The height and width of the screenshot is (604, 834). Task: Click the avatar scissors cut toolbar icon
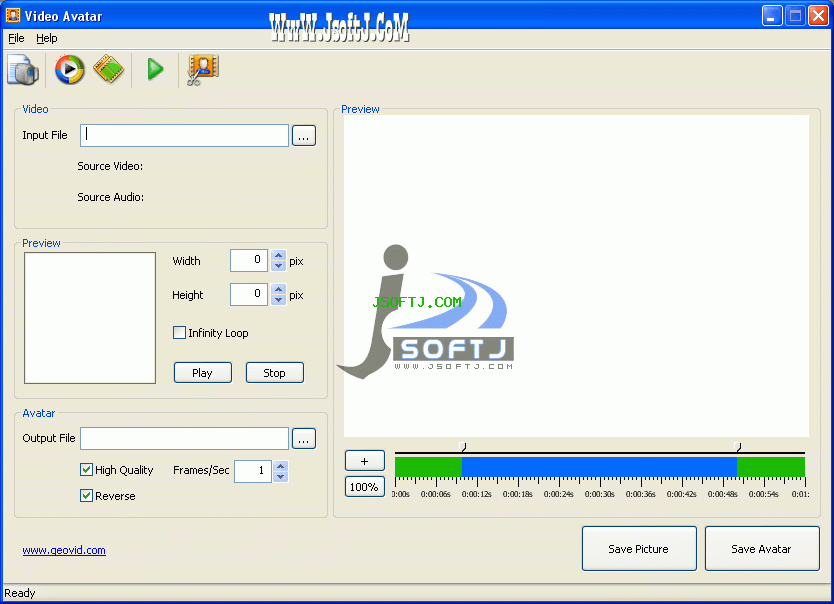pyautogui.click(x=202, y=70)
